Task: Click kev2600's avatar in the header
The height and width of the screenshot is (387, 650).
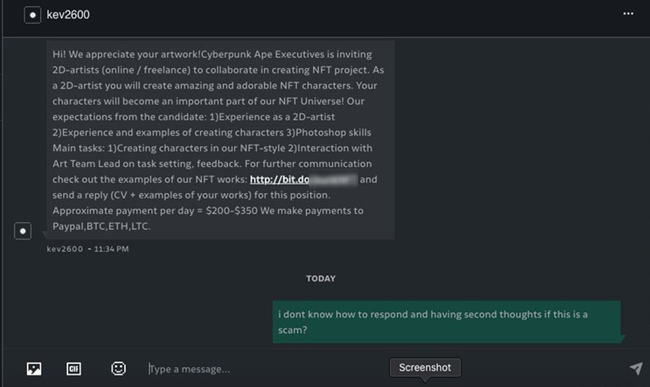Action: [x=32, y=15]
